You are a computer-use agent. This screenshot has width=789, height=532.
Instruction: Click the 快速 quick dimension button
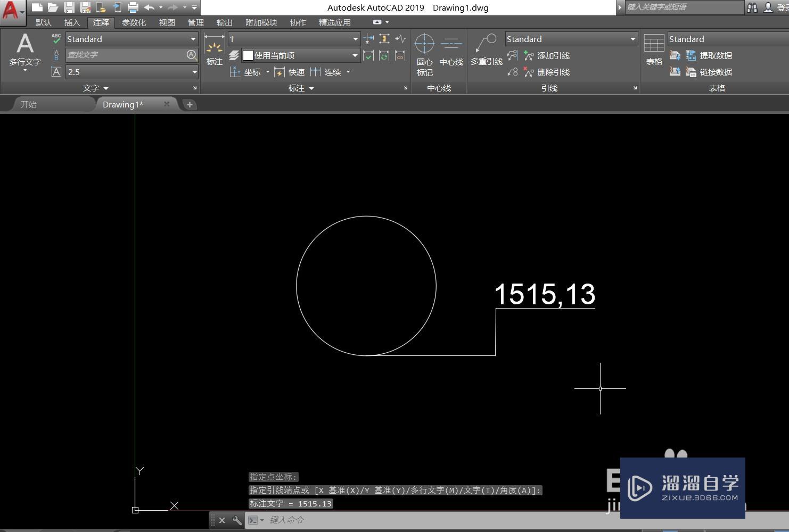point(290,72)
